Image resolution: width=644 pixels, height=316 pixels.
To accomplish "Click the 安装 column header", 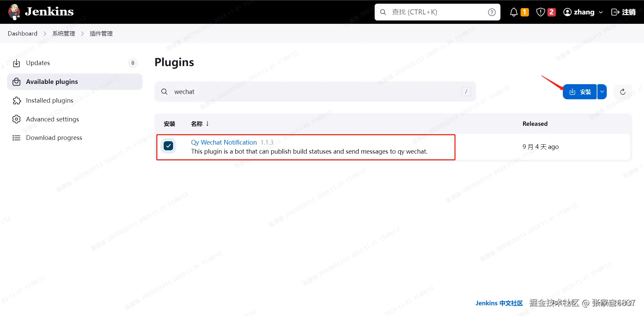I will [x=169, y=124].
